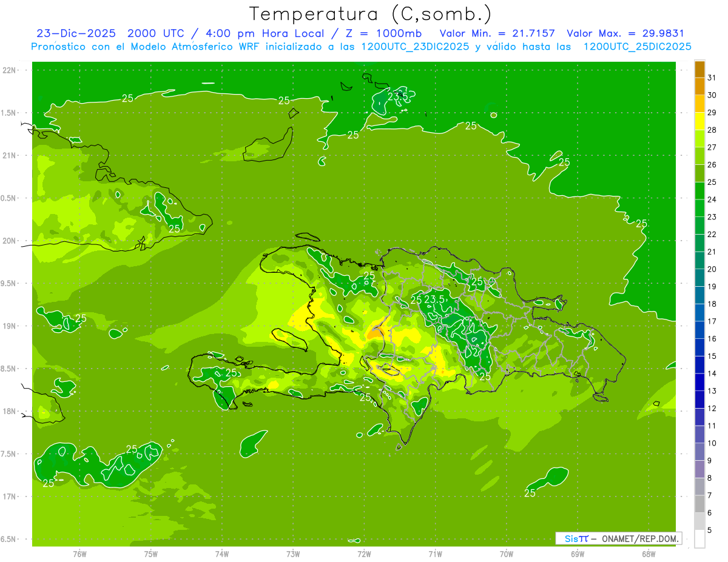728x562 pixels.
Task: Click the legend value '29'
Action: click(712, 112)
